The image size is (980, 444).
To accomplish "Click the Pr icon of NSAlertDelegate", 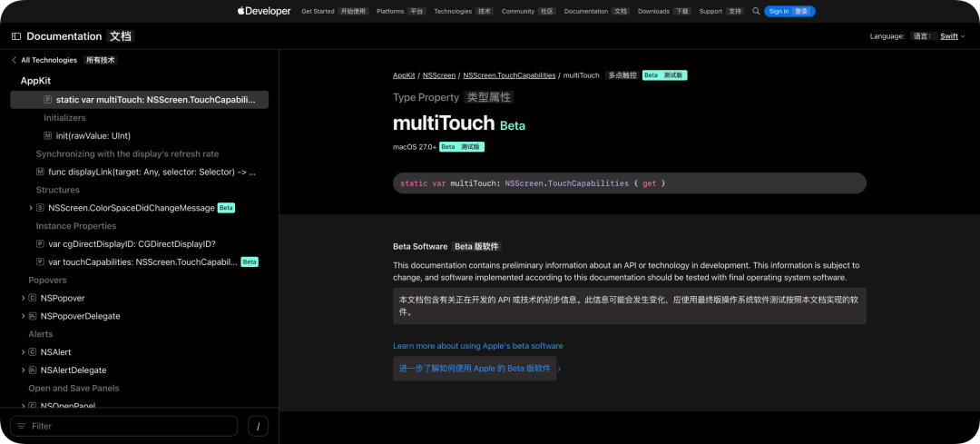I will pyautogui.click(x=33, y=370).
